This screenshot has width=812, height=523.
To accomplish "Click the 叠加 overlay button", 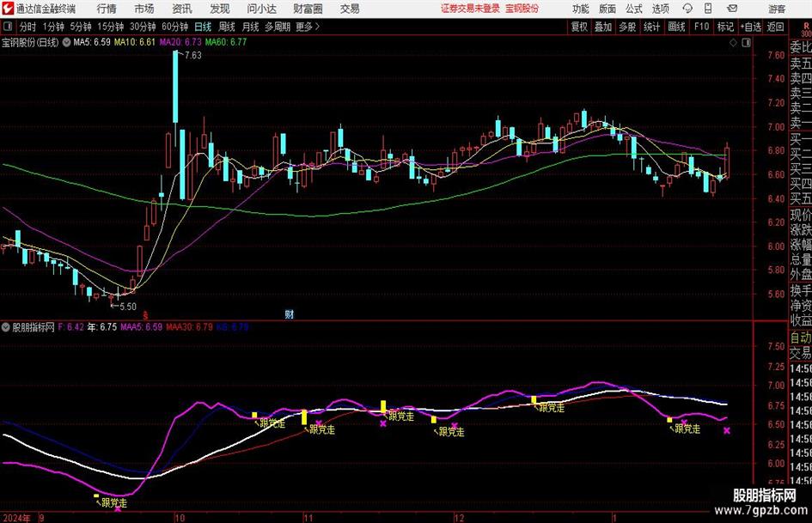I will [603, 27].
